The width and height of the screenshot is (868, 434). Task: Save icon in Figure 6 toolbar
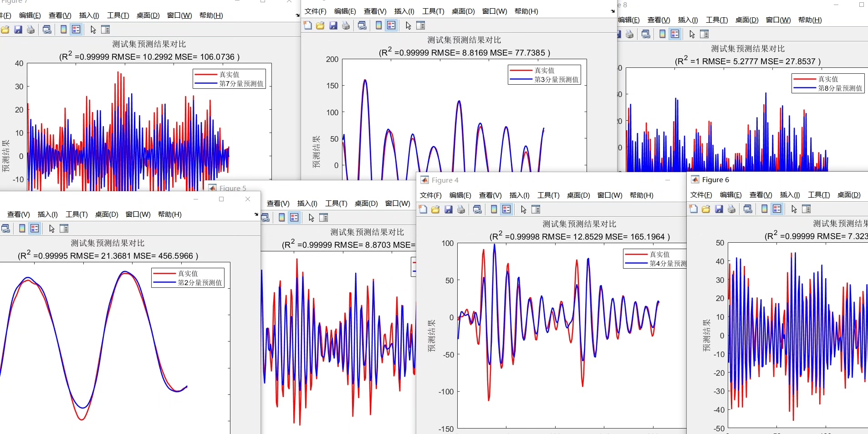(719, 209)
